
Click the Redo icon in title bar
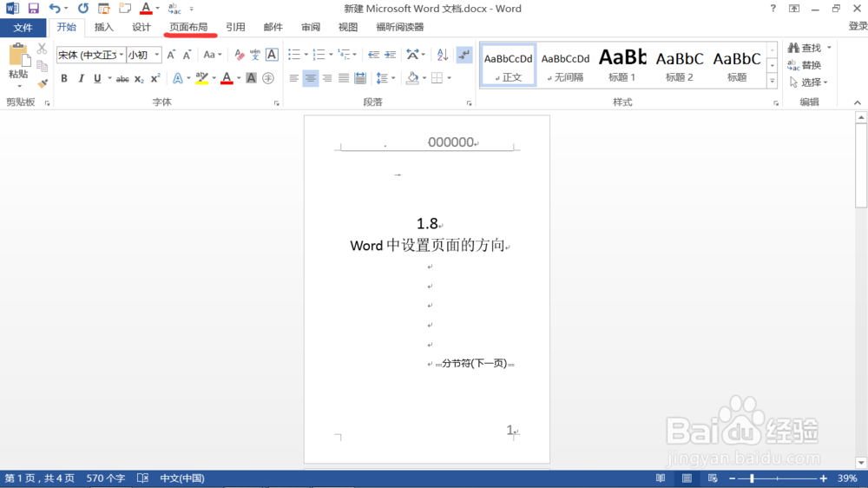(83, 9)
